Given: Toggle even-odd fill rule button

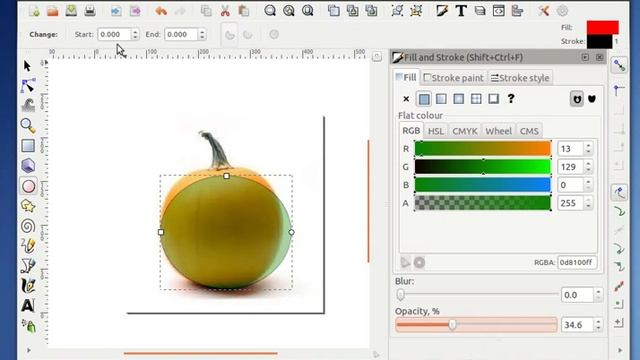Looking at the screenshot, I should 576,99.
